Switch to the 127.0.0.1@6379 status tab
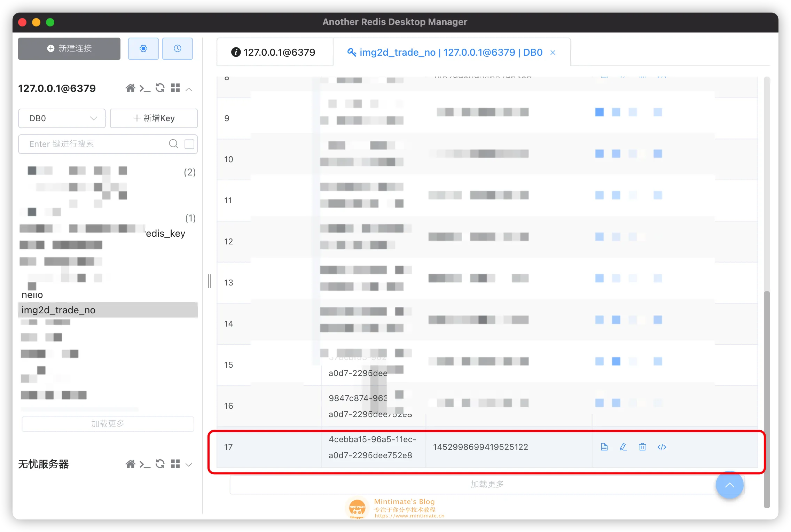The image size is (791, 532). [x=275, y=52]
